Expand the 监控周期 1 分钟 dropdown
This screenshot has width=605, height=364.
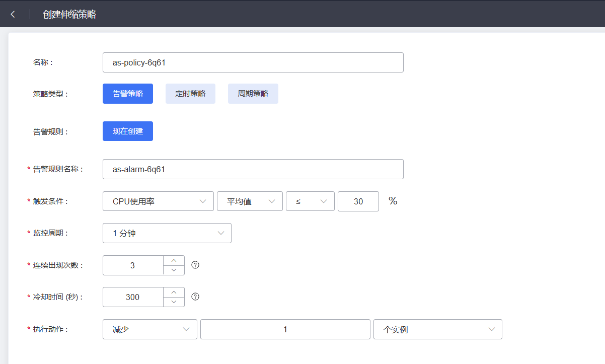click(167, 233)
